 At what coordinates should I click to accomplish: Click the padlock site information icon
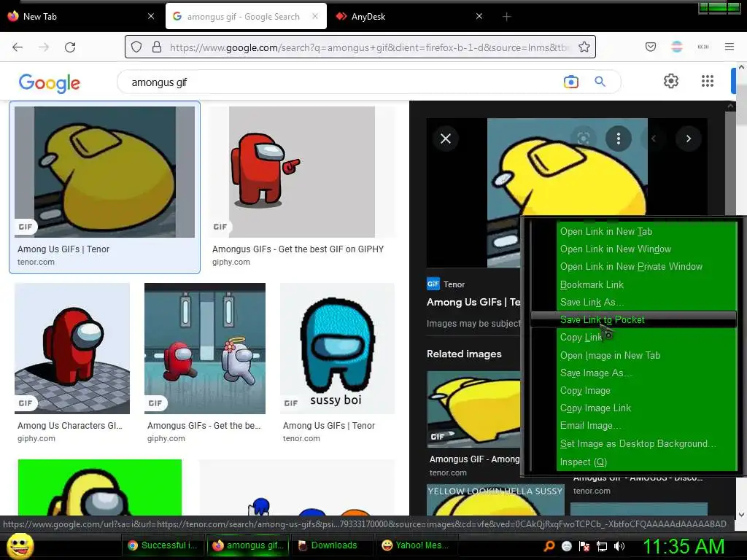[157, 47]
